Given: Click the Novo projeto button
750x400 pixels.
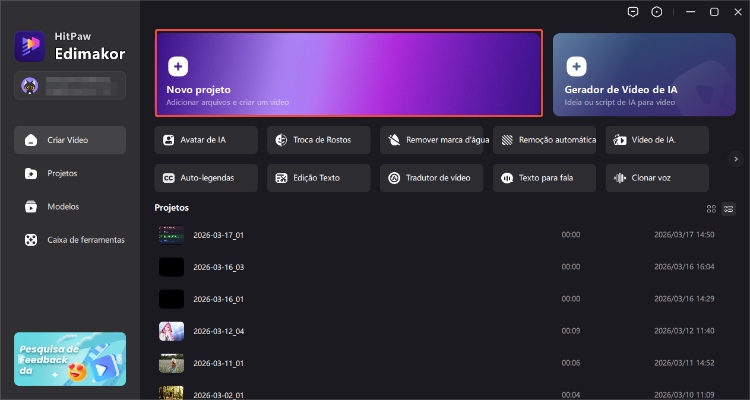Looking at the screenshot, I should (348, 73).
